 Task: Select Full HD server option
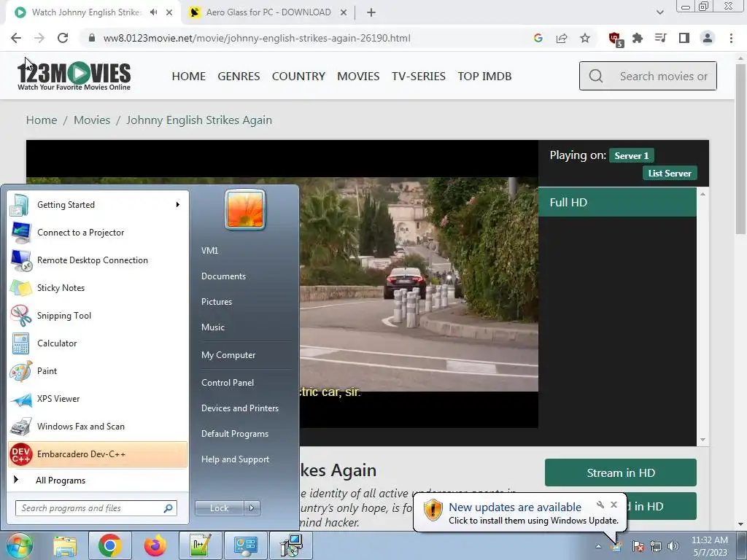tap(617, 203)
